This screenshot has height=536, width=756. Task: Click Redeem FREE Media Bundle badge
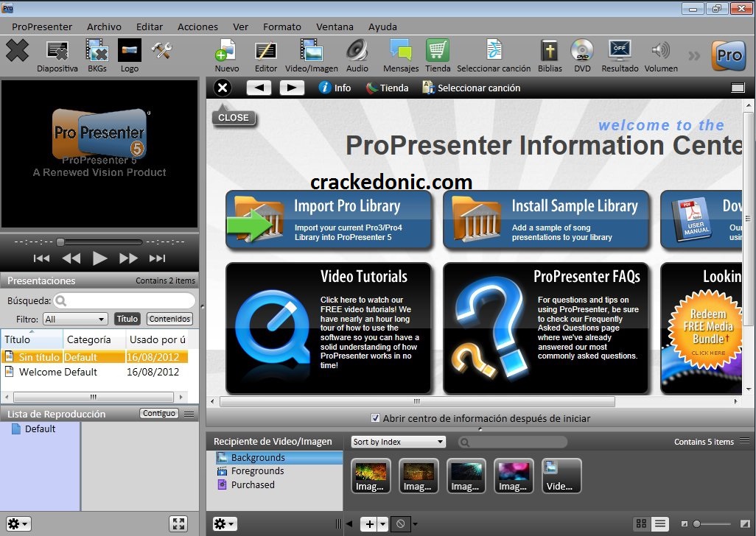pyautogui.click(x=708, y=331)
